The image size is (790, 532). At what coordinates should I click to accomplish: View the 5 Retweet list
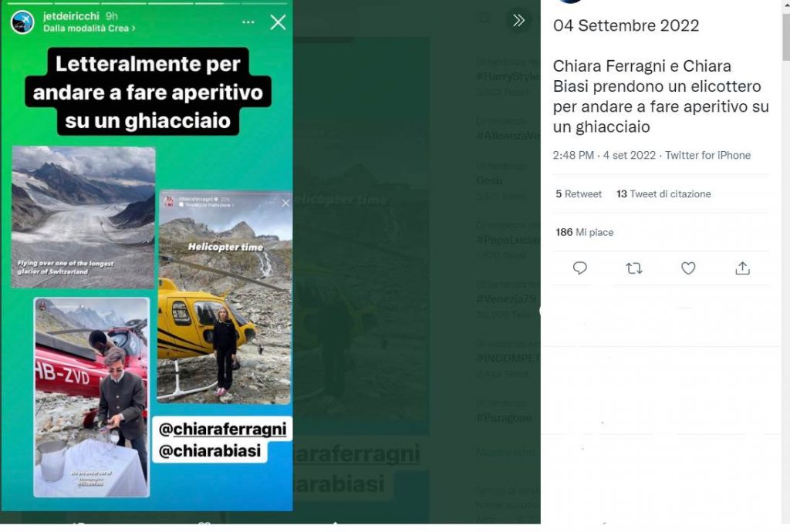579,194
